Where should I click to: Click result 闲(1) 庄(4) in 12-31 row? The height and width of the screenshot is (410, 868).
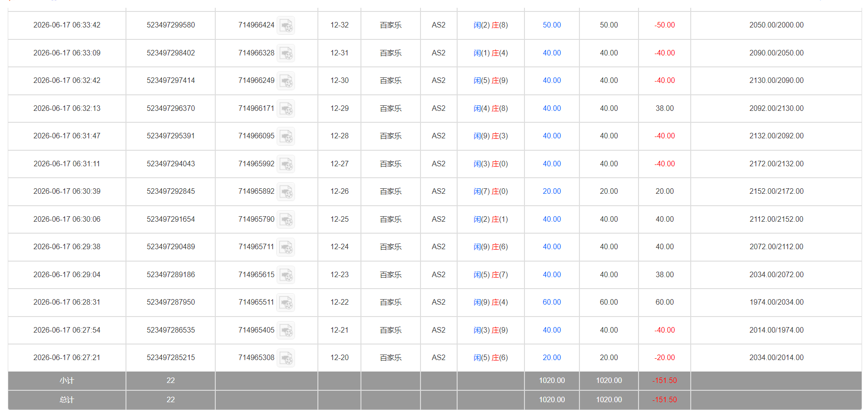tap(491, 53)
